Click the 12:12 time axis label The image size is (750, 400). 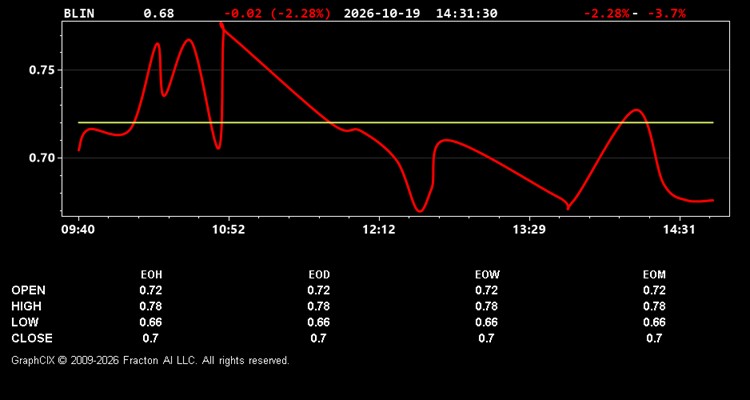point(379,230)
